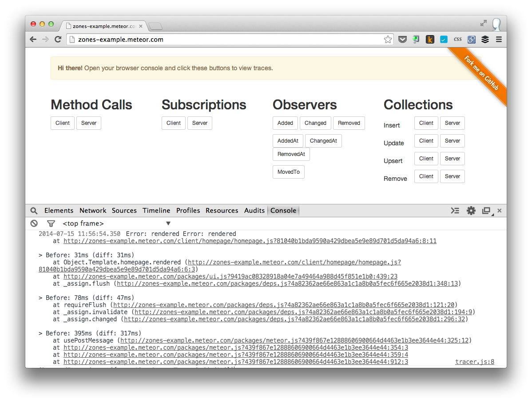Clear the console messages
The height and width of the screenshot is (403, 532).
pos(34,223)
